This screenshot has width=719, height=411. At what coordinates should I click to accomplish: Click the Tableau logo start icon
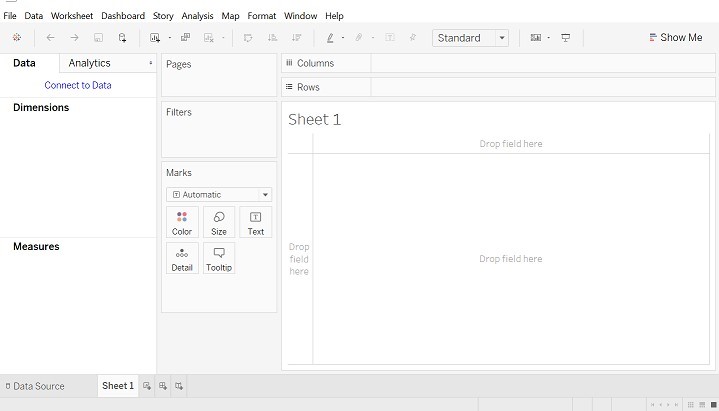[17, 38]
